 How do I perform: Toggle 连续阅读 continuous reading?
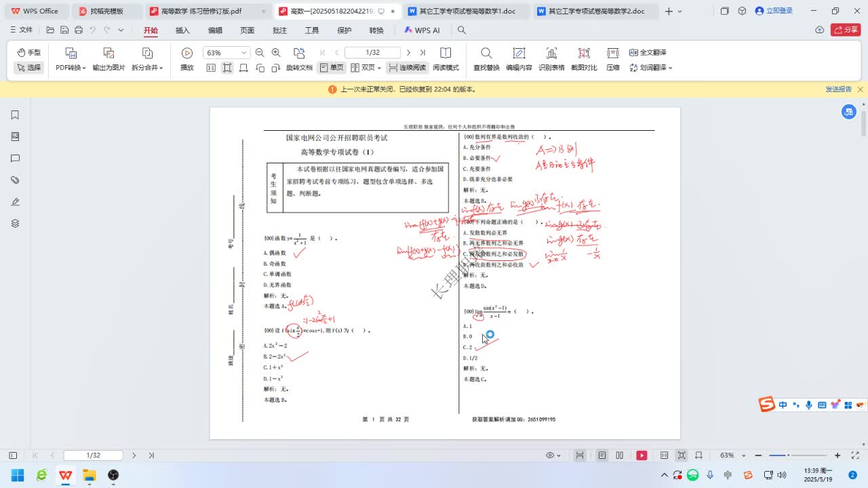[407, 68]
